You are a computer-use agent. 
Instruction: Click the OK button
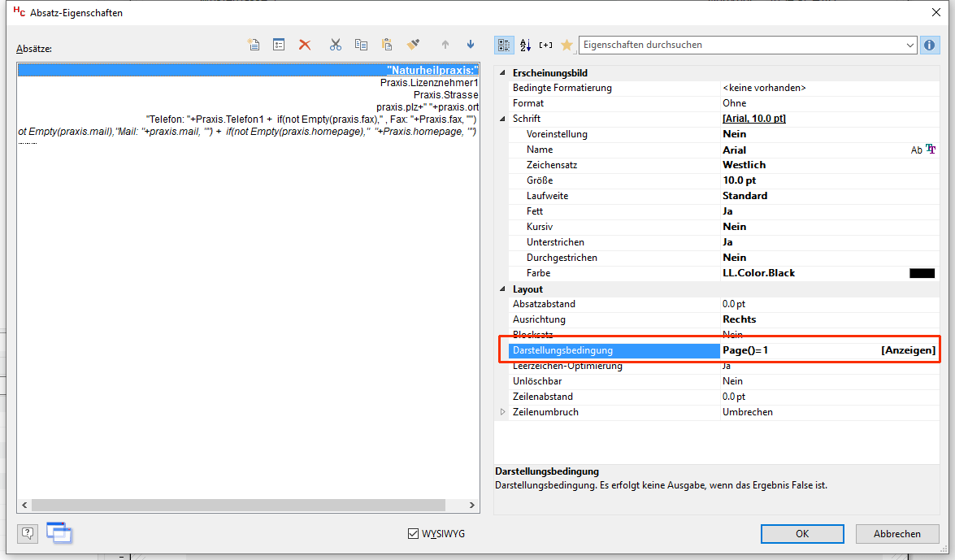pyautogui.click(x=801, y=534)
